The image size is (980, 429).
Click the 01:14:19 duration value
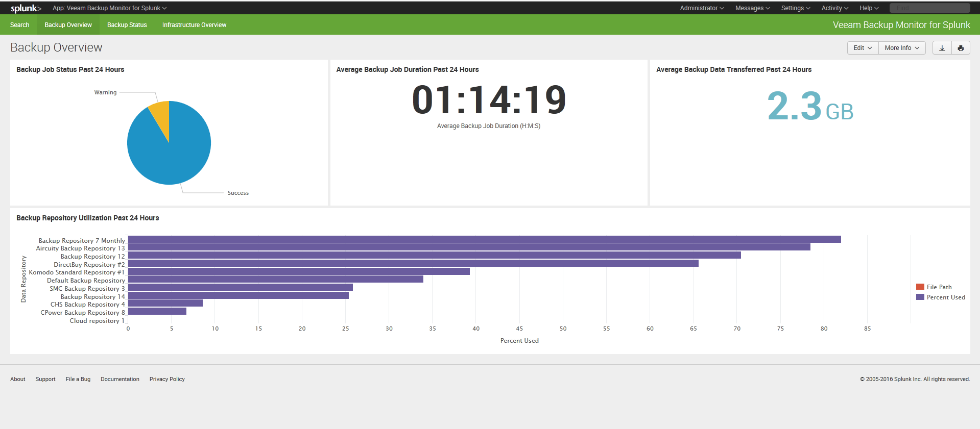click(489, 99)
